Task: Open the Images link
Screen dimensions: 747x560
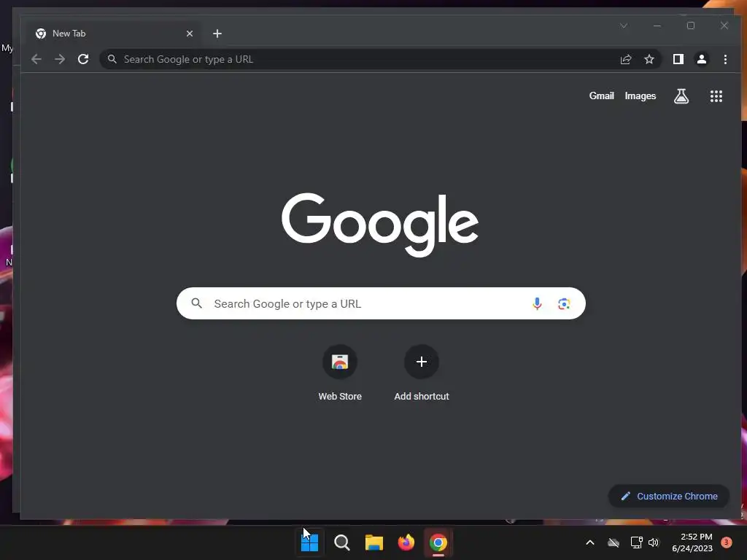Action: 640,96
